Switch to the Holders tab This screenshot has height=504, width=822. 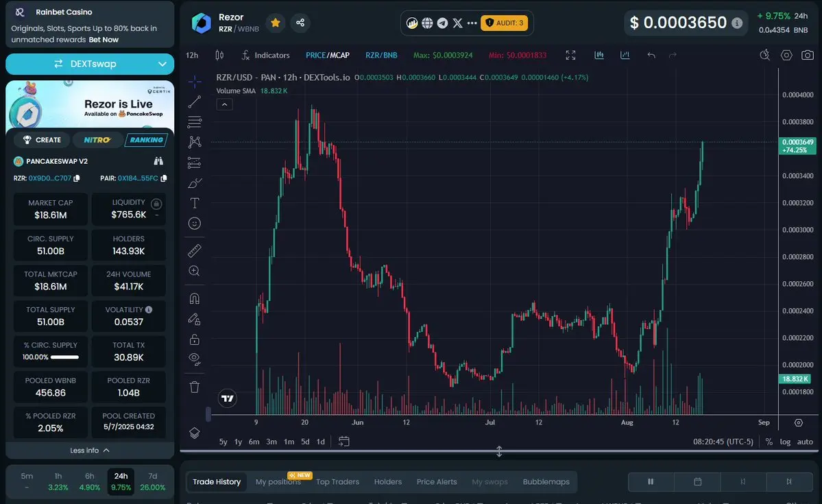click(x=388, y=482)
